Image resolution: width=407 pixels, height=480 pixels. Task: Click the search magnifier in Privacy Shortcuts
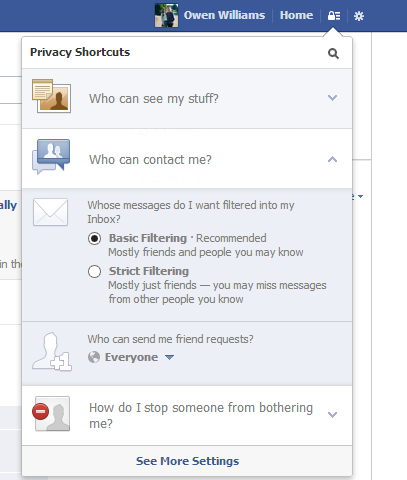pyautogui.click(x=333, y=53)
